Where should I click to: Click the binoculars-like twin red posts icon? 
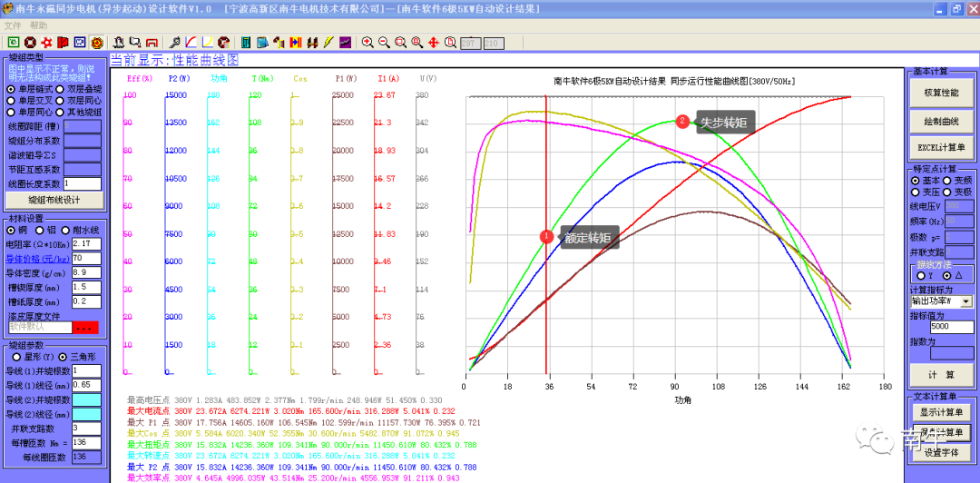coord(312,43)
